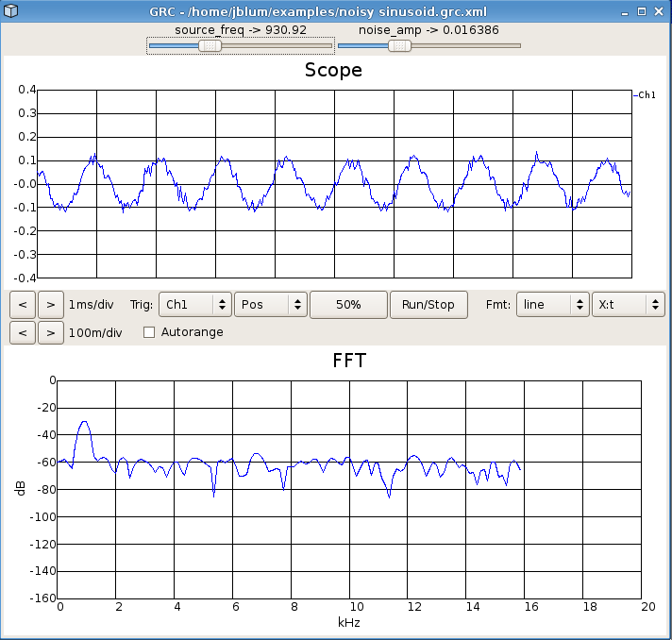Click the source_freq -> 930.92 label
The image size is (672, 640).
[x=241, y=30]
